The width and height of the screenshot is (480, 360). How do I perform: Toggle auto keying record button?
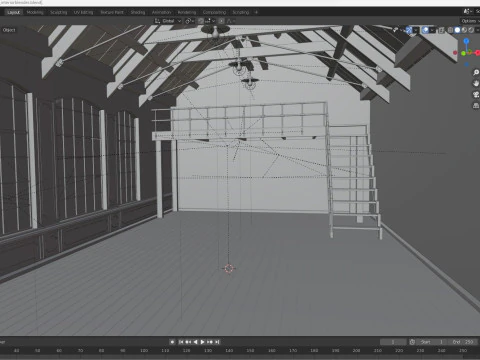pyautogui.click(x=172, y=342)
